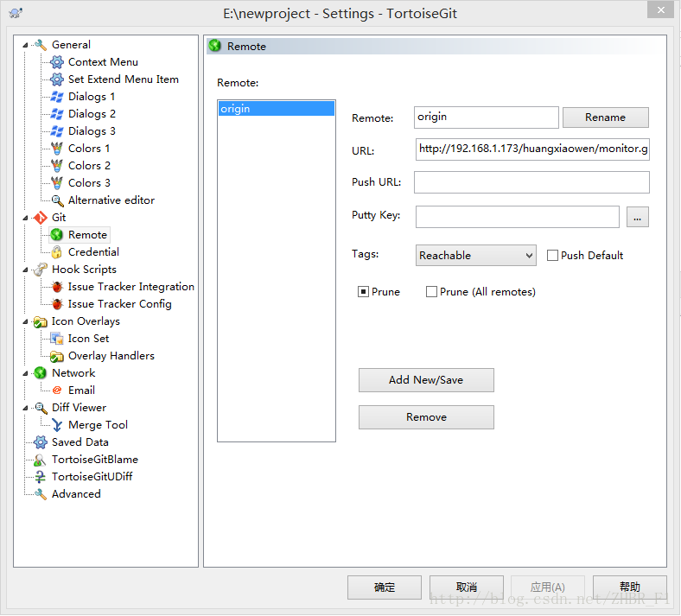Click the Advanced wrench icon
The height and width of the screenshot is (616, 681).
click(41, 494)
